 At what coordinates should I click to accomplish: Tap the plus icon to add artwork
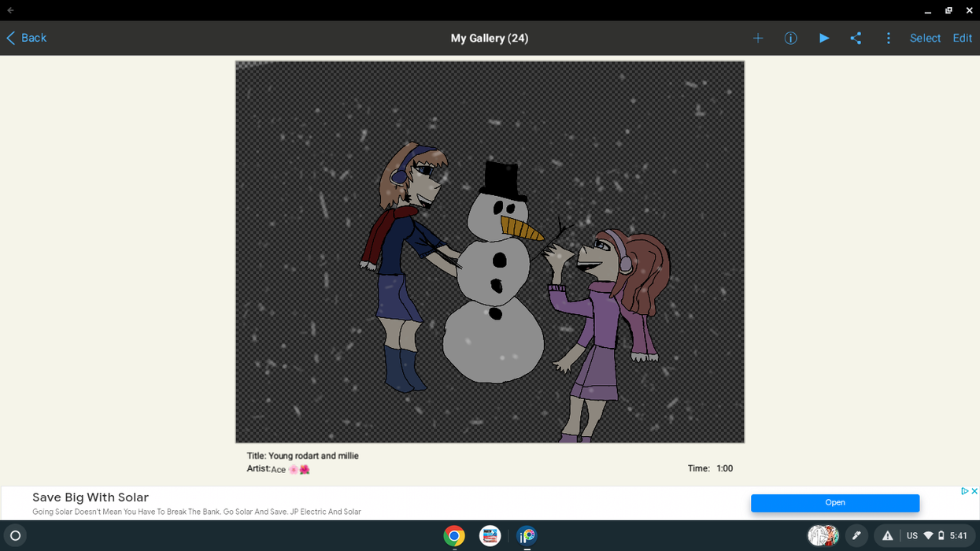tap(757, 38)
